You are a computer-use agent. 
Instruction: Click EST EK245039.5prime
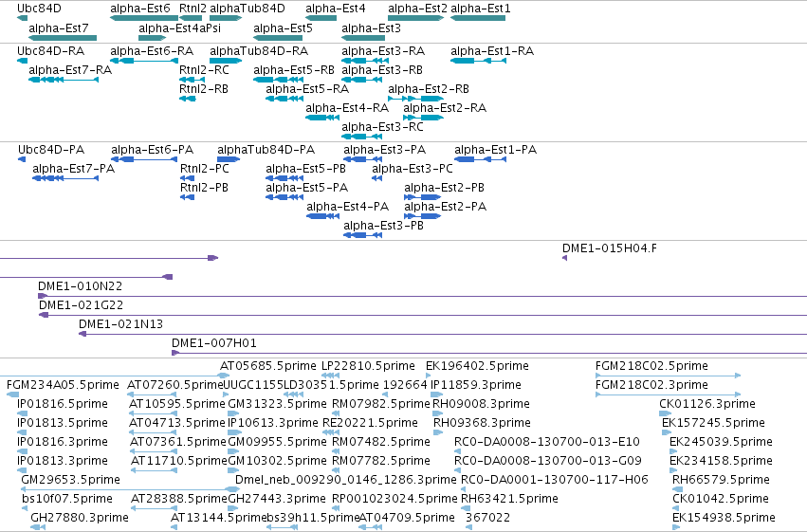coord(673,451)
